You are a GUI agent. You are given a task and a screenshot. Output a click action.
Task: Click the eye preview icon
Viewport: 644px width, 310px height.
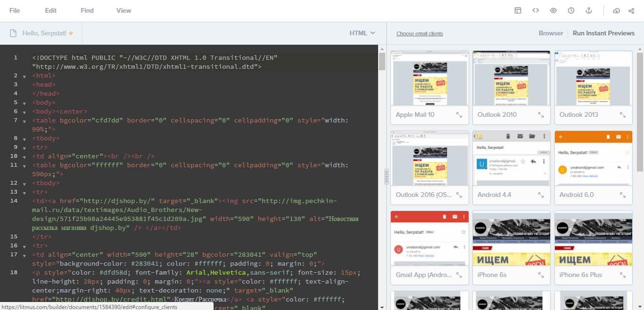pos(553,10)
